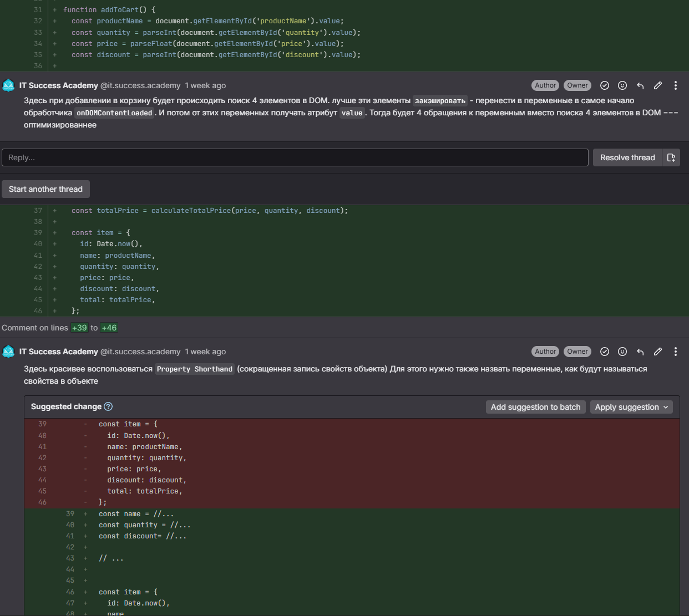Viewport: 689px width, 616px height.
Task: Click the Suggested change help icon
Action: (109, 406)
